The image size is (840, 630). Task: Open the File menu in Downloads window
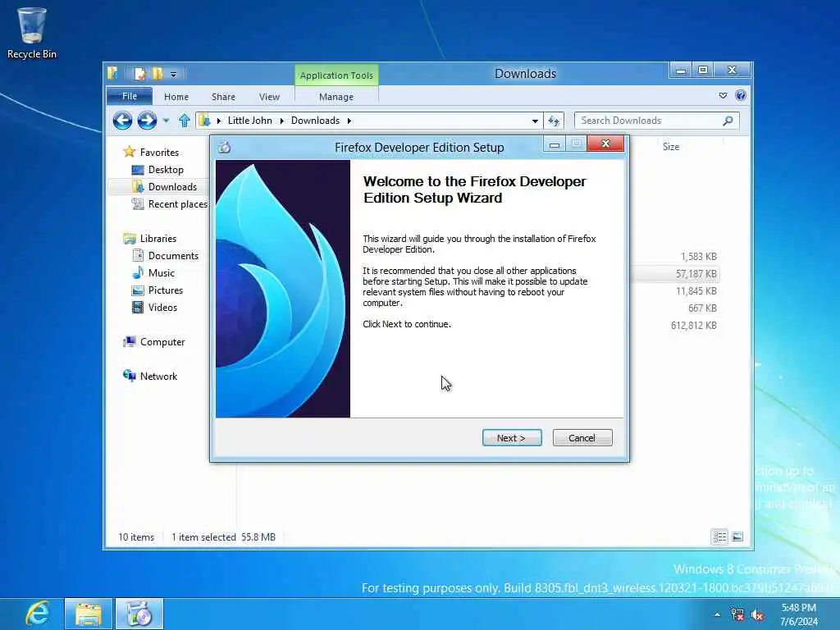[x=130, y=97]
